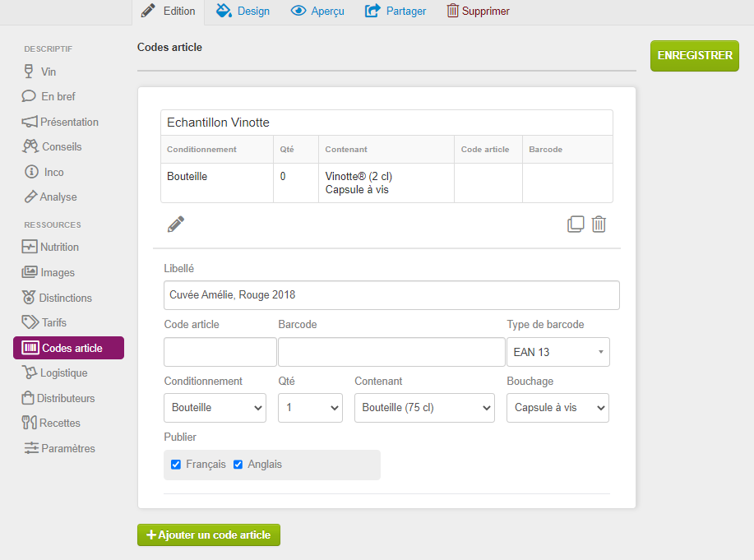Click the trash delete icon beside duplicate
Viewport: 754px width, 560px height.
click(x=599, y=224)
